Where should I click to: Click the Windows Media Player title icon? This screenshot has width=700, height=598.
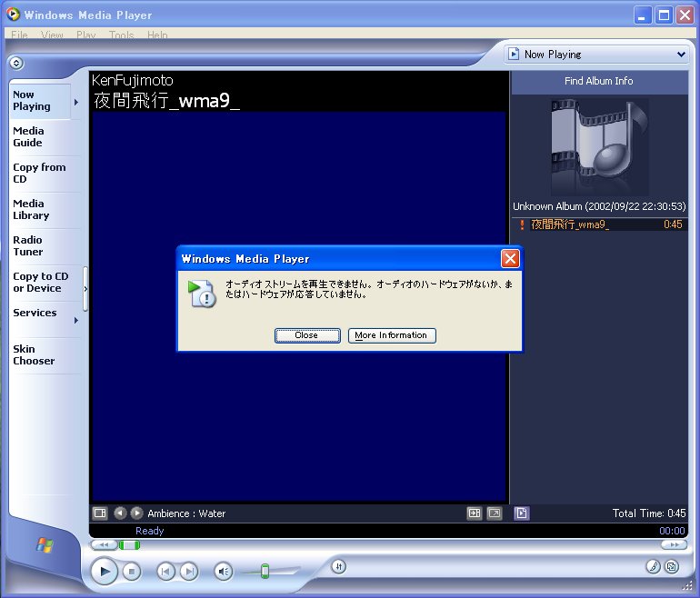coord(13,15)
